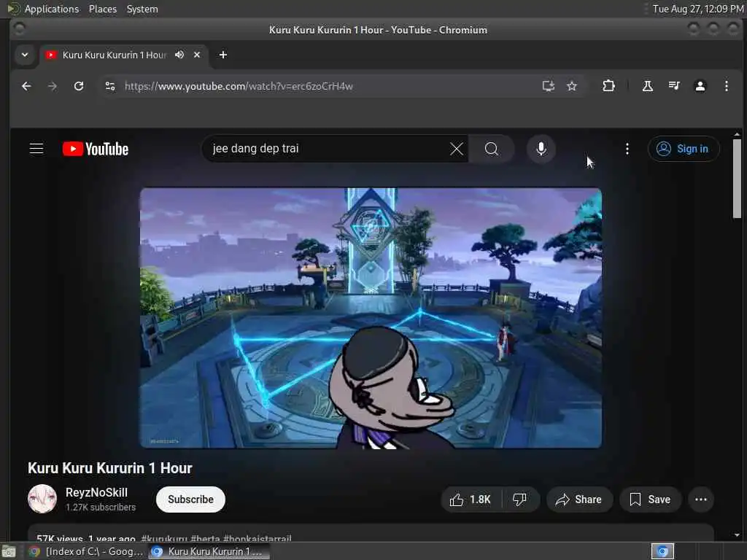Click browser forward arrow
Viewport: 747px width, 560px height.
[x=53, y=86]
